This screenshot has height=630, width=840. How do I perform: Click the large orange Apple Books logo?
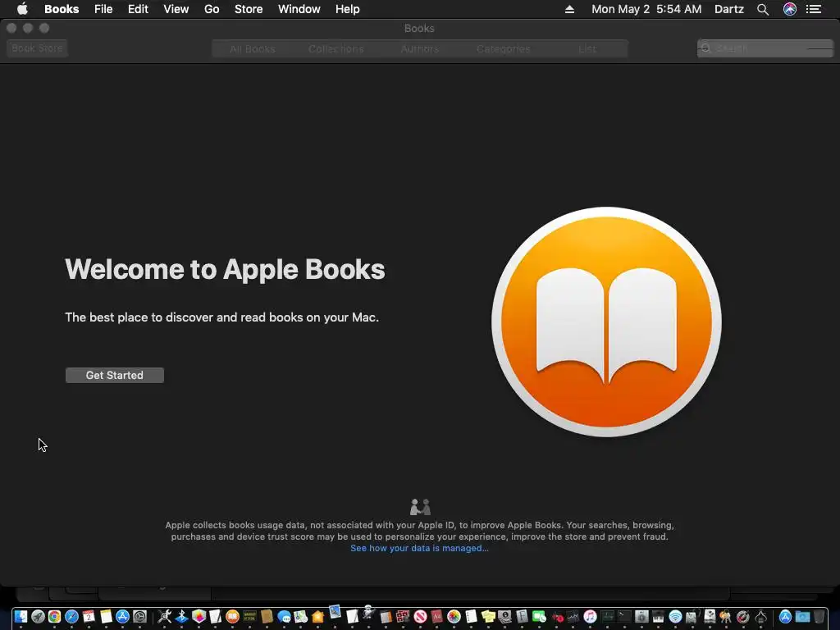(606, 322)
